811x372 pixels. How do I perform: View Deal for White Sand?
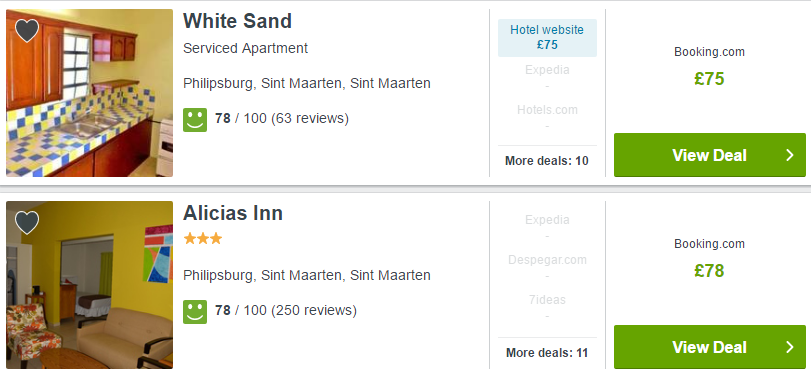[710, 155]
